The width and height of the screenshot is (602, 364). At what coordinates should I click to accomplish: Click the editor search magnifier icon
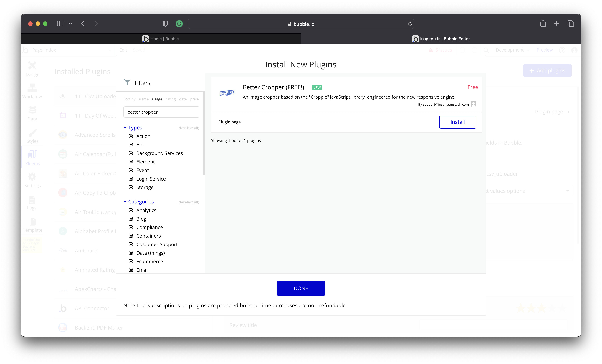[486, 50]
